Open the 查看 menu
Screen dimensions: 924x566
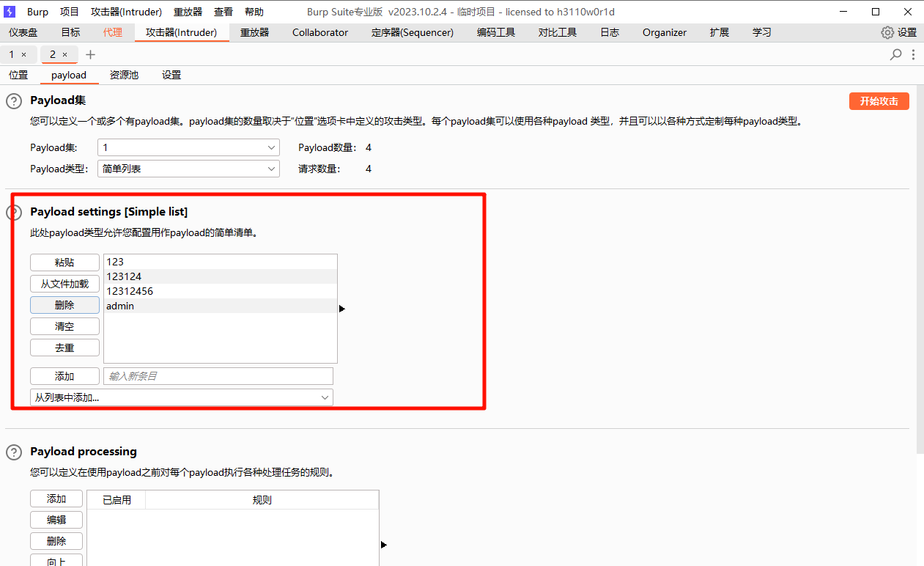(x=223, y=12)
